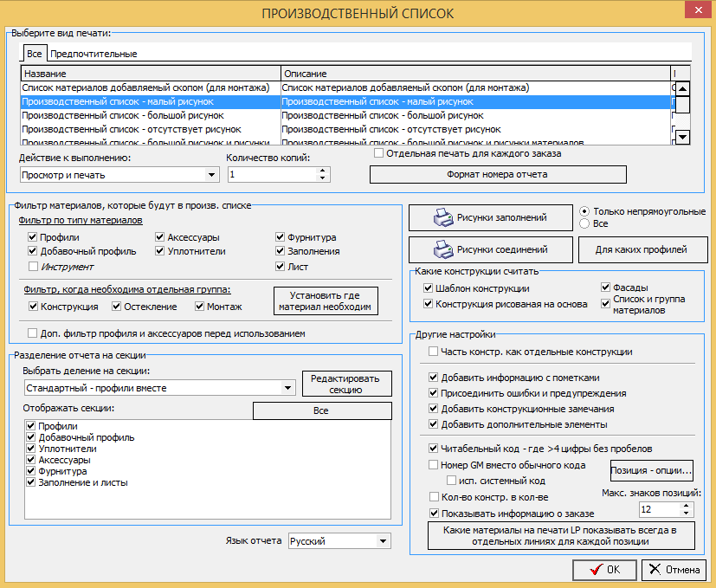Select row Производственный список - большой рисунок
Image resolution: width=716 pixels, height=588 pixels.
(x=345, y=115)
